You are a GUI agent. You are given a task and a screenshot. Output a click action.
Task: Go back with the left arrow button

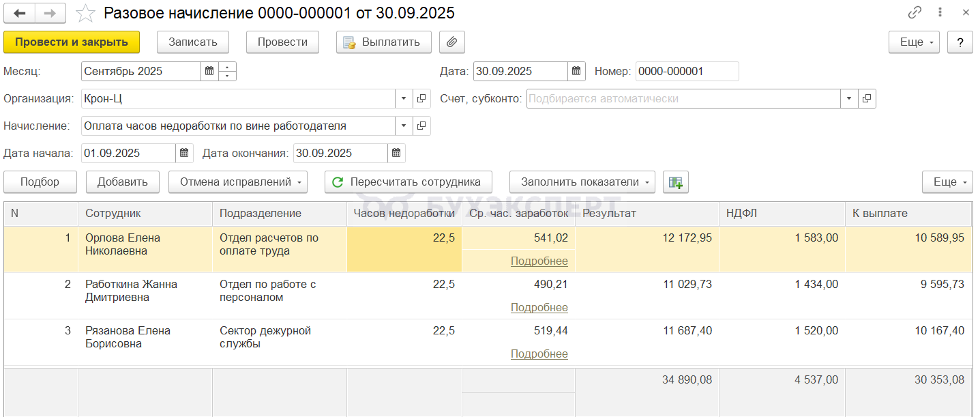coord(20,13)
